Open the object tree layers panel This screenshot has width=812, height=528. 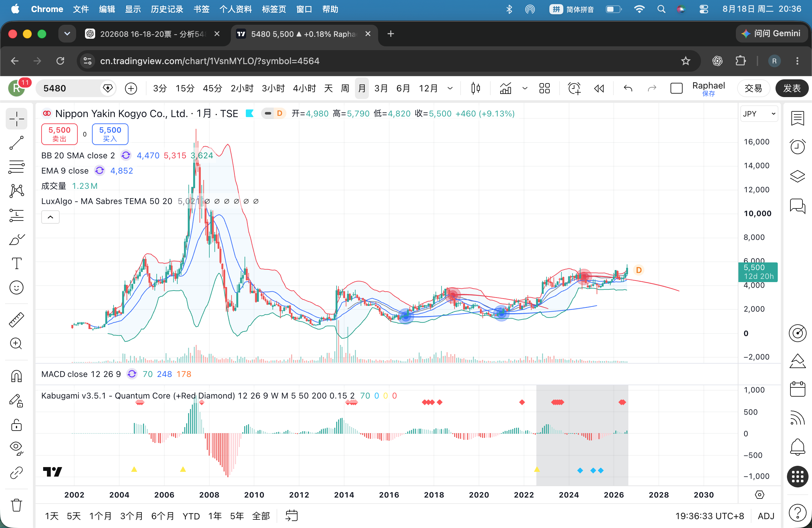pyautogui.click(x=797, y=176)
